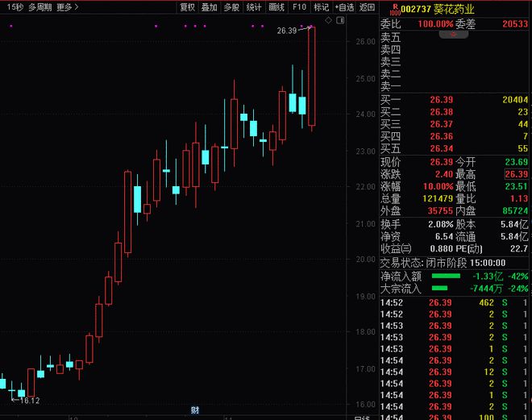Click the 交易状态 闭市阶段 status line
The image size is (532, 420).
pyautogui.click(x=443, y=263)
